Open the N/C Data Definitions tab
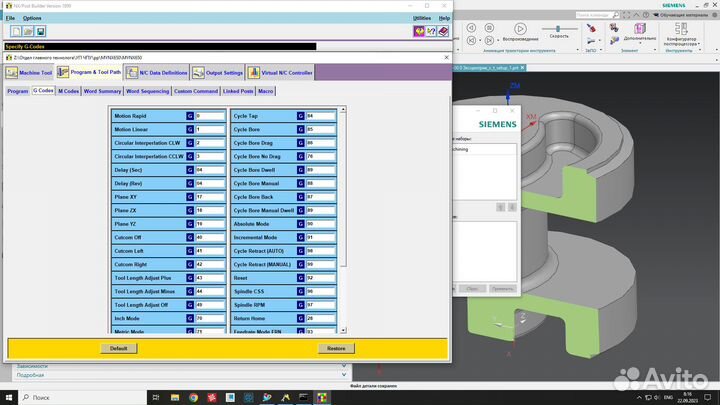 pos(157,73)
